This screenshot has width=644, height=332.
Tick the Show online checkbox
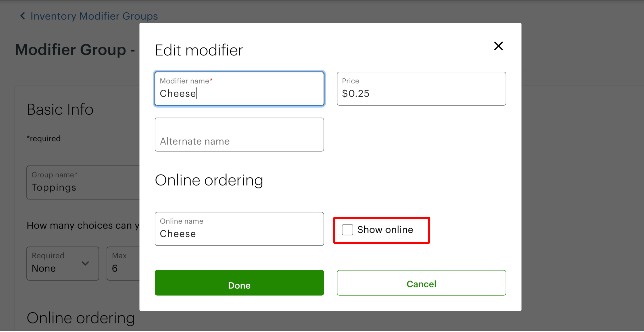pos(347,229)
